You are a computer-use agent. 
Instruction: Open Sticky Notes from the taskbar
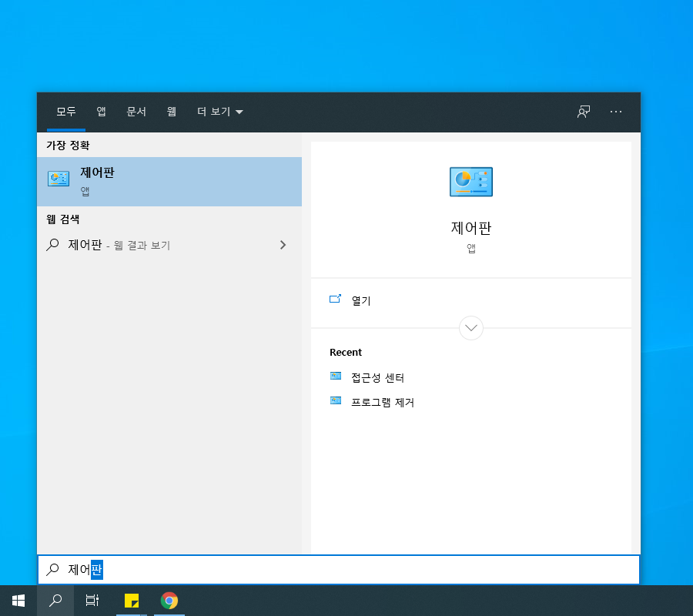(x=132, y=601)
